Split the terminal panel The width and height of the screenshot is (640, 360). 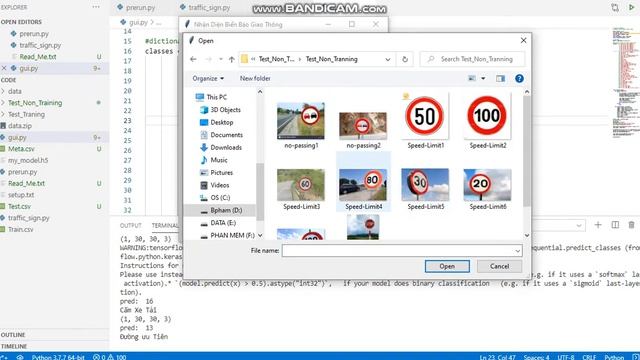(615, 225)
